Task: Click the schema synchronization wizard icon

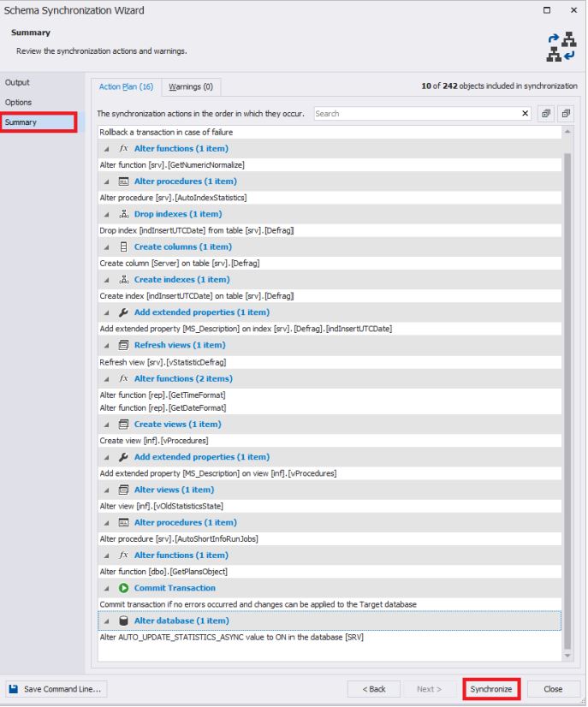Action: [x=561, y=47]
